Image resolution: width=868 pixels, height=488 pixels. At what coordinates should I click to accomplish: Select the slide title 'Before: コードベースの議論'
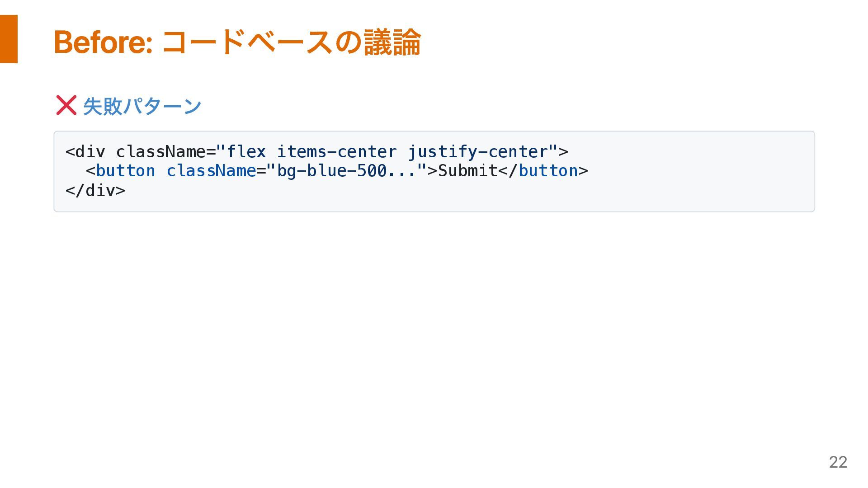tap(237, 42)
